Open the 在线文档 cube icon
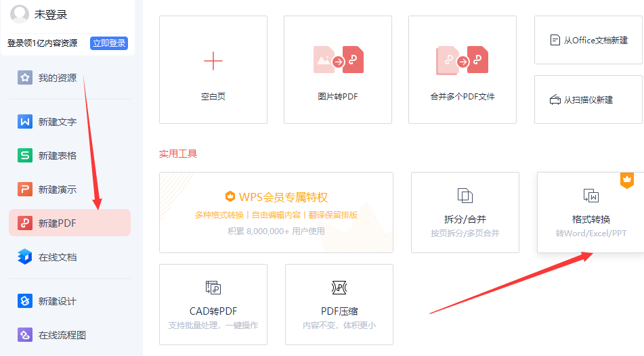Image resolution: width=644 pixels, height=356 pixels. pyautogui.click(x=25, y=257)
